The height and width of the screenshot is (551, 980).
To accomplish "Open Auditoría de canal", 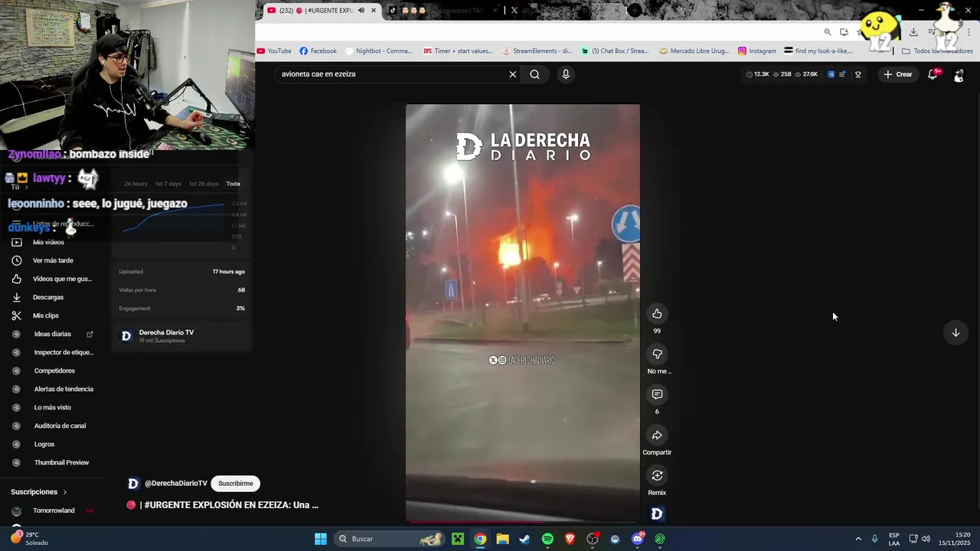I will click(x=60, y=426).
